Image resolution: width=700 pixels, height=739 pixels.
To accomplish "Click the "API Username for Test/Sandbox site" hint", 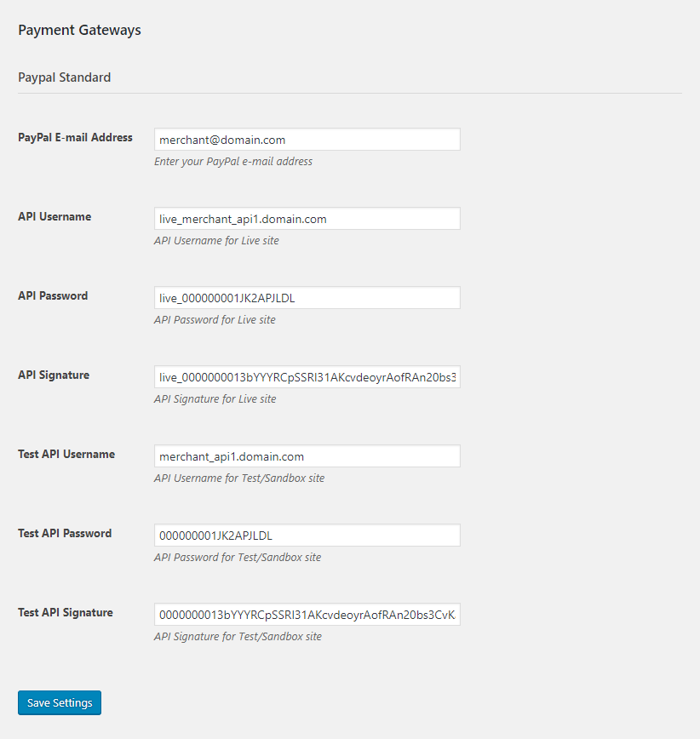I will (239, 478).
